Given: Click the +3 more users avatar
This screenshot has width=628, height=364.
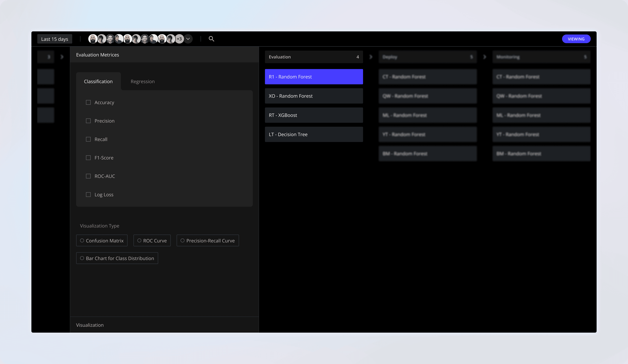Looking at the screenshot, I should point(179,39).
